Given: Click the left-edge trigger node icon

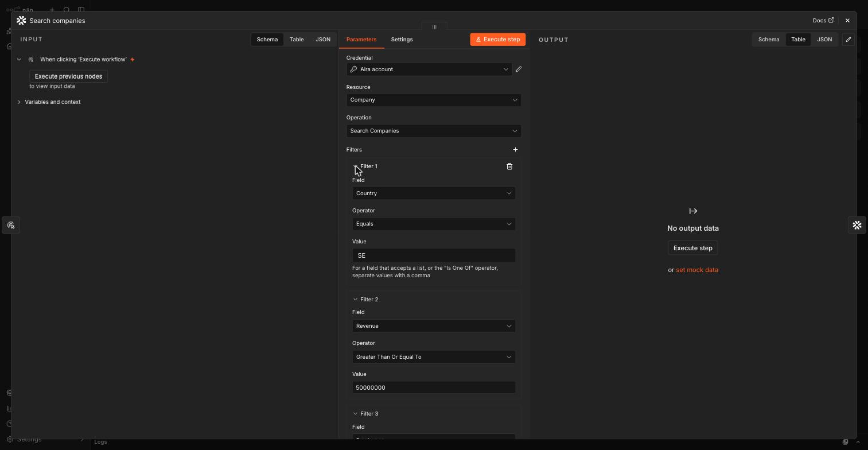Looking at the screenshot, I should [11, 225].
